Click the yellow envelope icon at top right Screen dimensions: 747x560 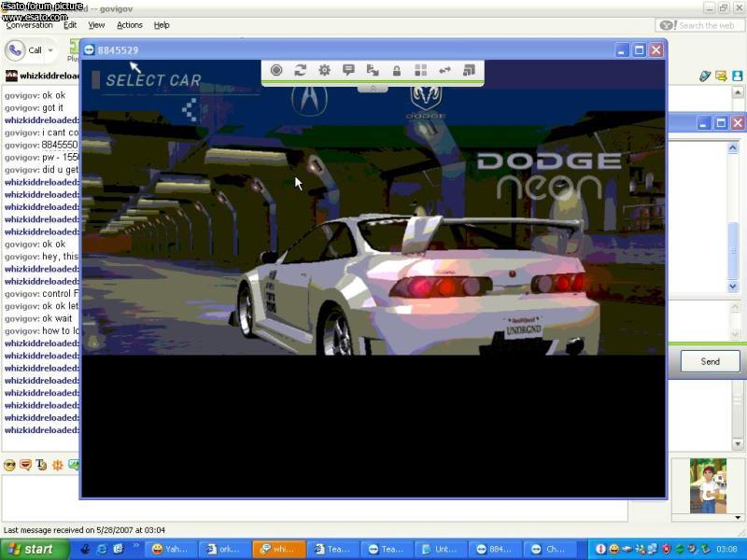[721, 76]
